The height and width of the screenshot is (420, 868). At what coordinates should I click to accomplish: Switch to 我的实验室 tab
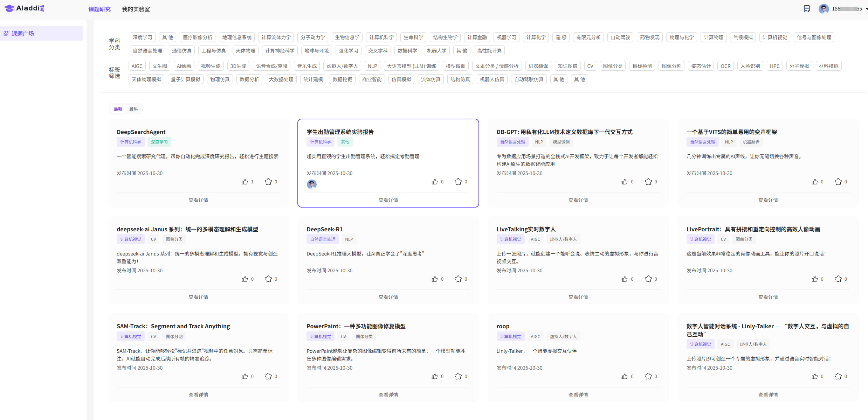[x=136, y=9]
